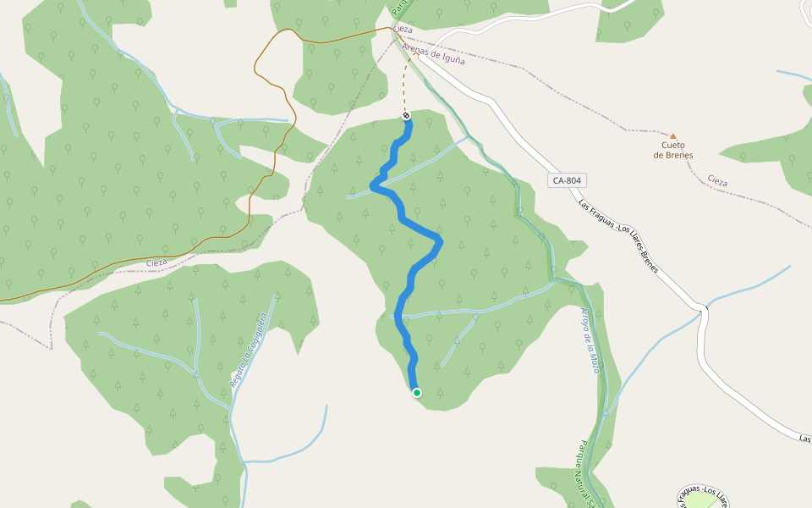
Task: Click the curved Fraguas -Los Llares label around green circle
Action: 704,495
